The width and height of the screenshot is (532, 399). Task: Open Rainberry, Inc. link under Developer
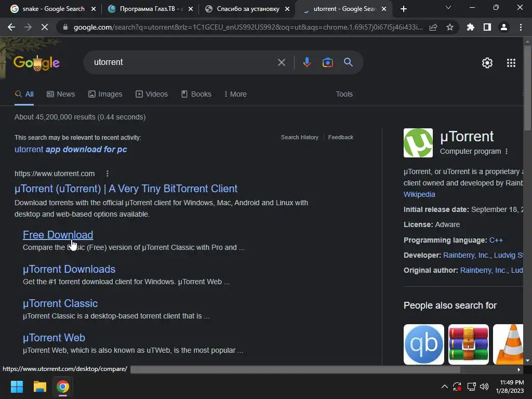click(466, 255)
